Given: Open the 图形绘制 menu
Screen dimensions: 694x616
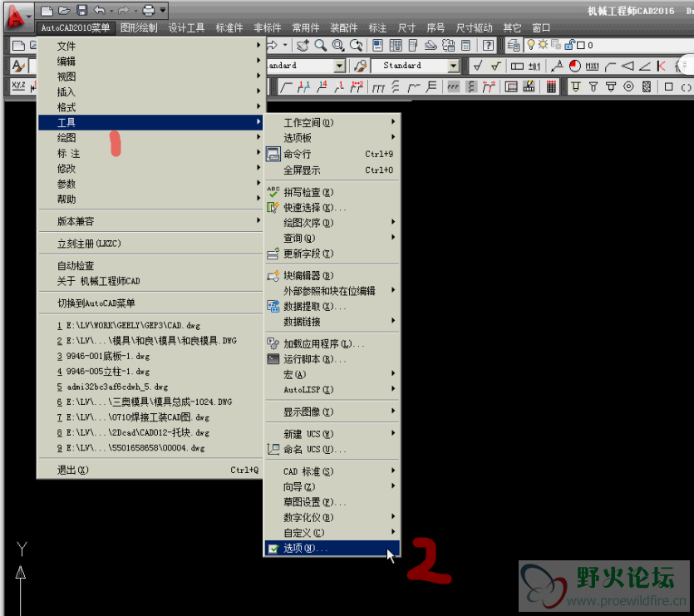Looking at the screenshot, I should click(x=139, y=28).
